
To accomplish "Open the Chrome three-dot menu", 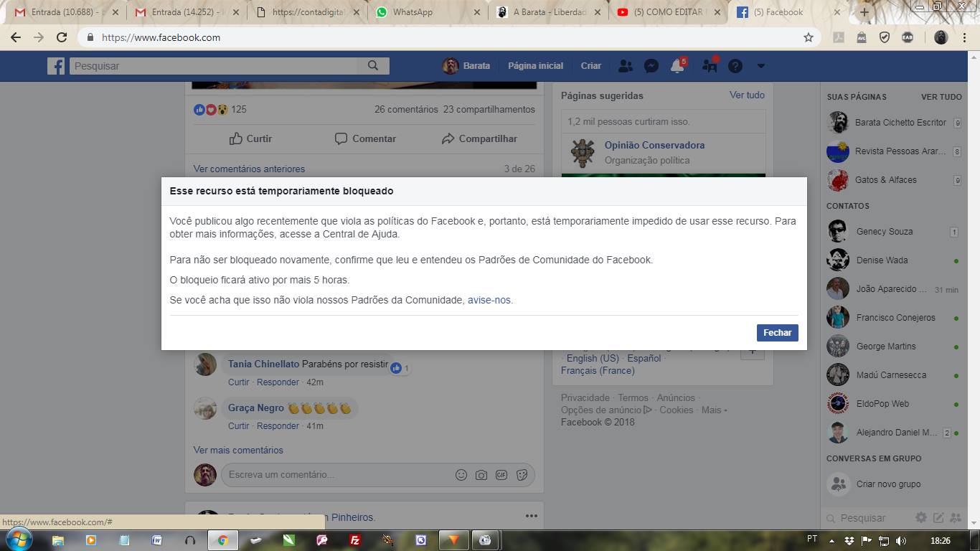I will pyautogui.click(x=966, y=37).
